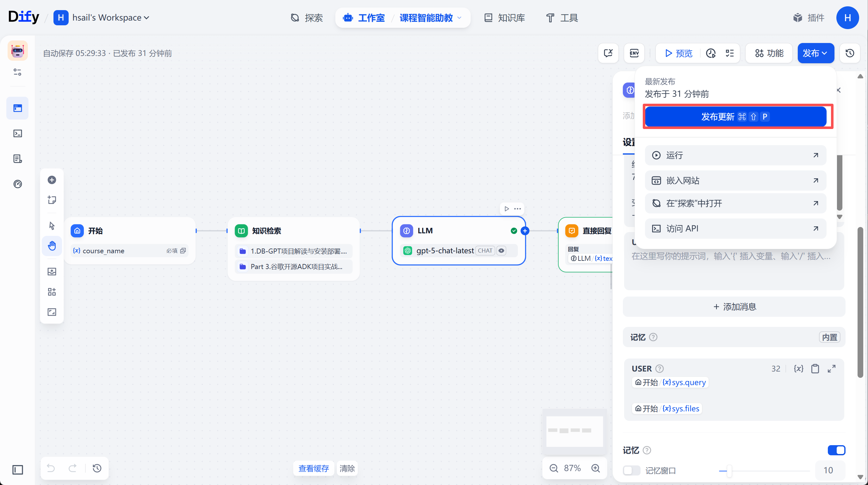Click the organize nodes grid icon

point(52,292)
